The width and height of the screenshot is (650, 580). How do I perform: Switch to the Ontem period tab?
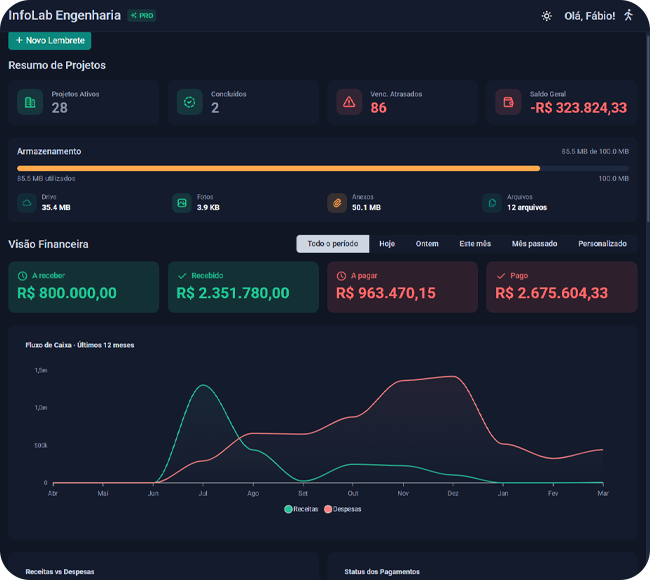coord(427,244)
